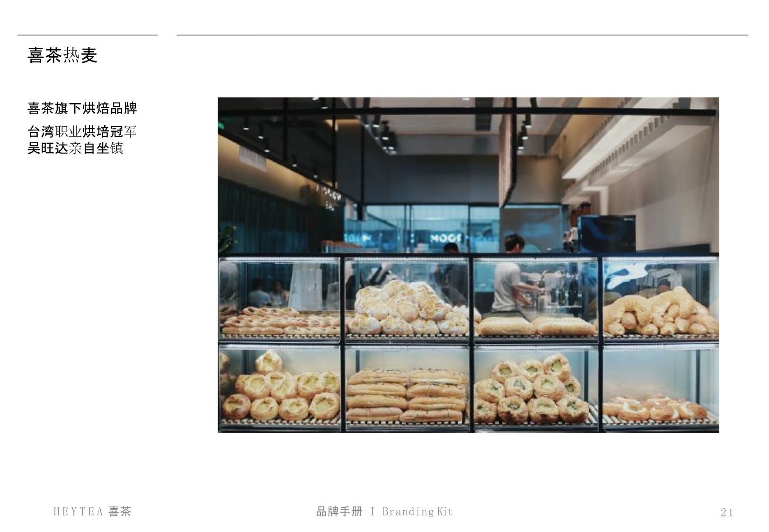Select the sesame breadsticks in top-right case
This screenshot has width=769, height=532.
[x=661, y=311]
